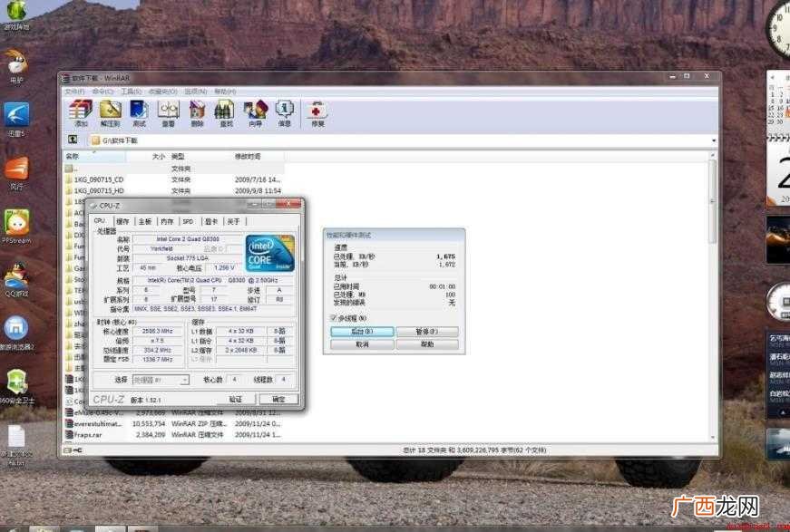
Task: Click the View (open book) toolbar icon
Action: [x=168, y=112]
